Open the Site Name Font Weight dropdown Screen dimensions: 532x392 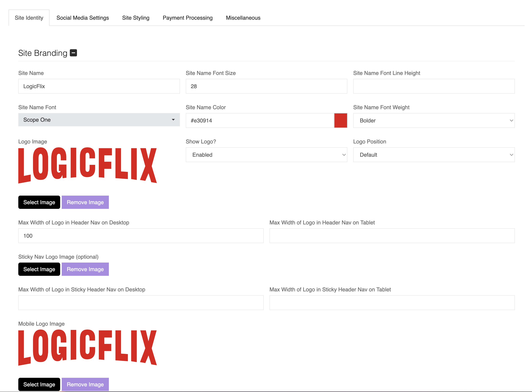[x=434, y=120]
